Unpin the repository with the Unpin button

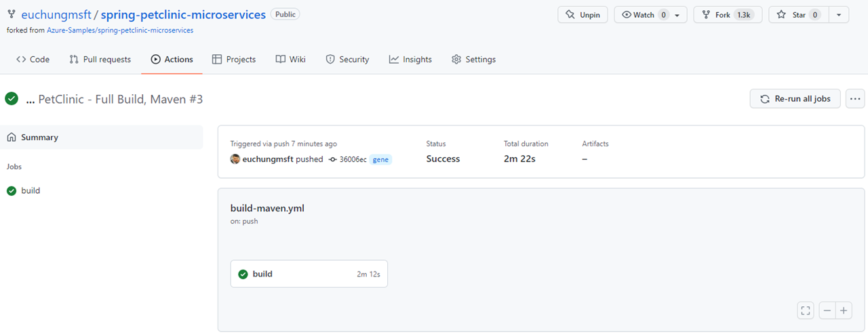click(x=583, y=14)
